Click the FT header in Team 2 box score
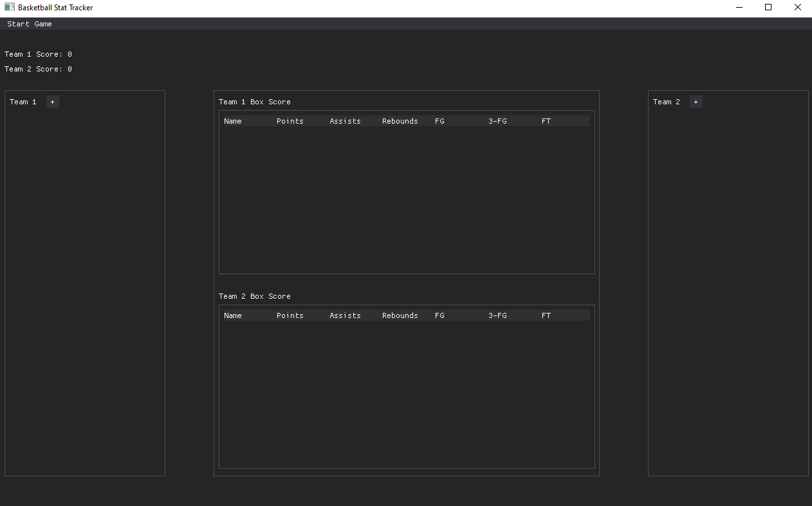The image size is (812, 506). tap(546, 315)
